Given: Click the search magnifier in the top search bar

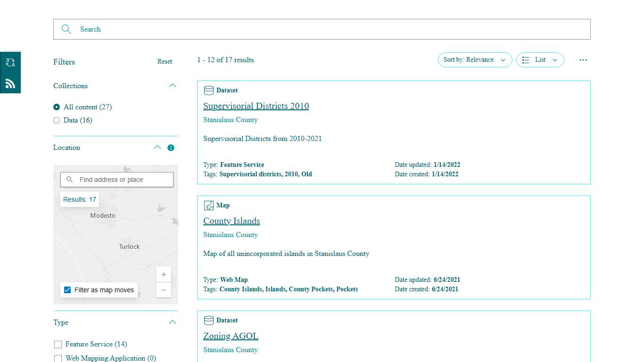Looking at the screenshot, I should point(66,29).
